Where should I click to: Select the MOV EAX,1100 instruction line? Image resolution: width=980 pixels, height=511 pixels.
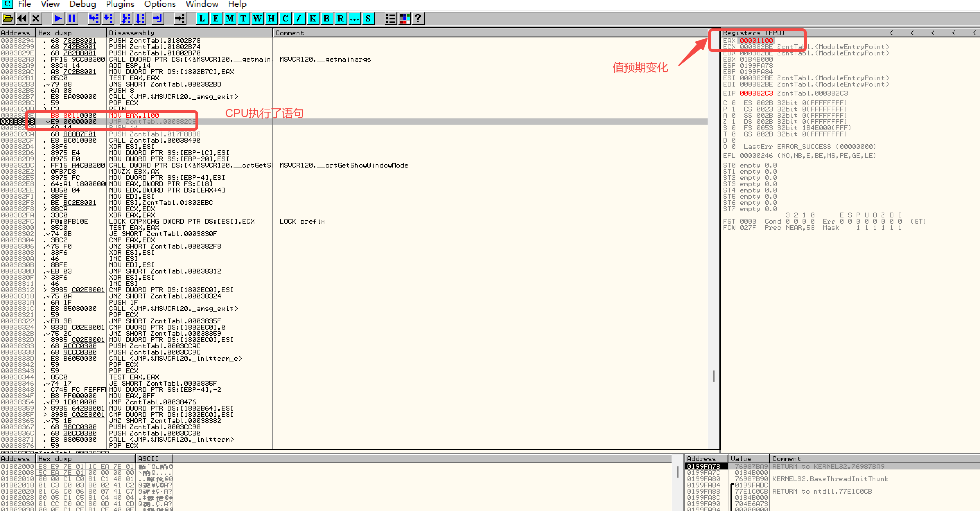(134, 115)
